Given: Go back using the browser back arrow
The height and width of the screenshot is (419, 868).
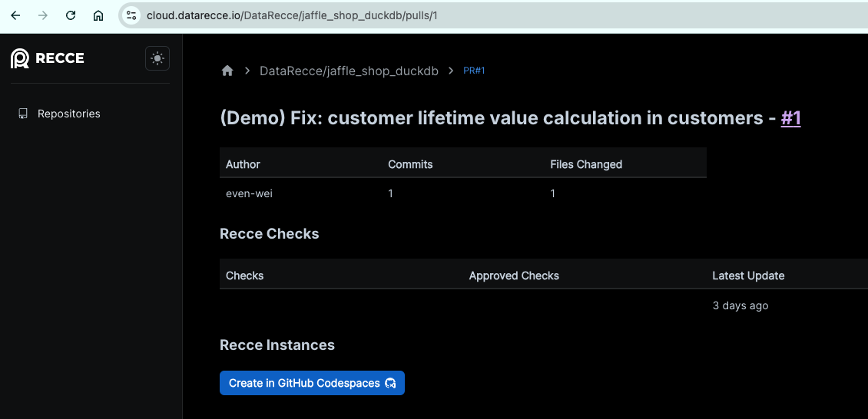Looking at the screenshot, I should 15,15.
